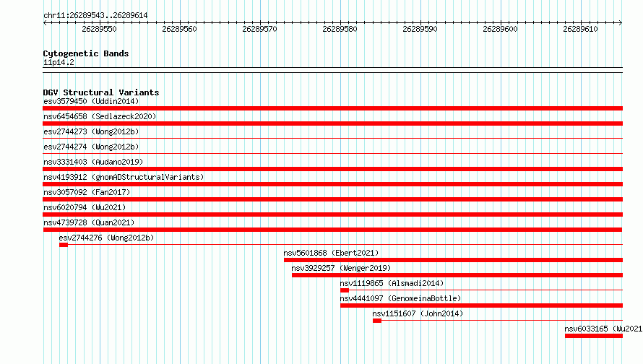Click the 11p14.2 band label
The width and height of the screenshot is (643, 364).
pyautogui.click(x=59, y=62)
